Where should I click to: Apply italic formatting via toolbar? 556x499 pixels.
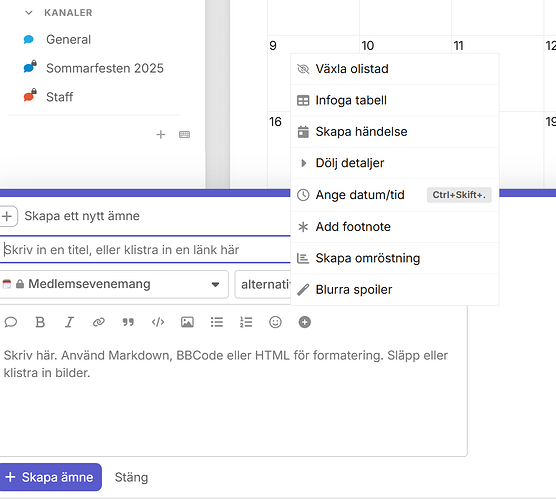(69, 322)
